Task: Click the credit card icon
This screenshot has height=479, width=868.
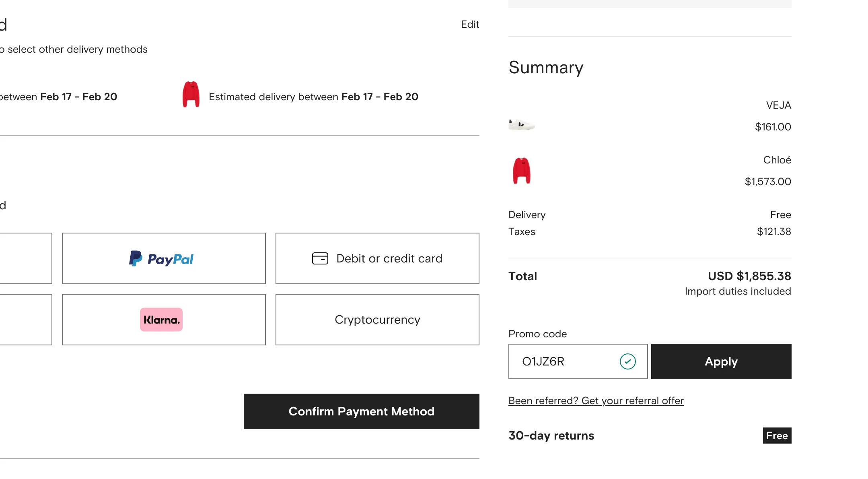Action: (320, 258)
